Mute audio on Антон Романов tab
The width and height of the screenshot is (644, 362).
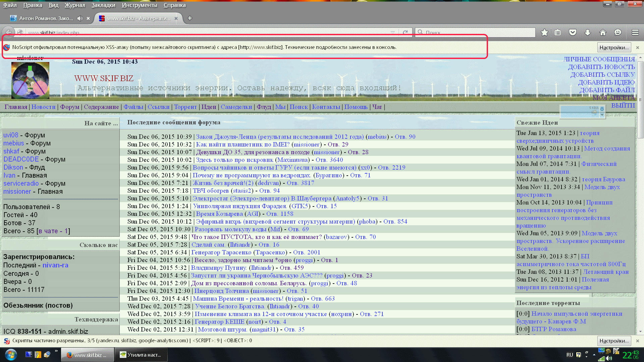tap(80, 18)
